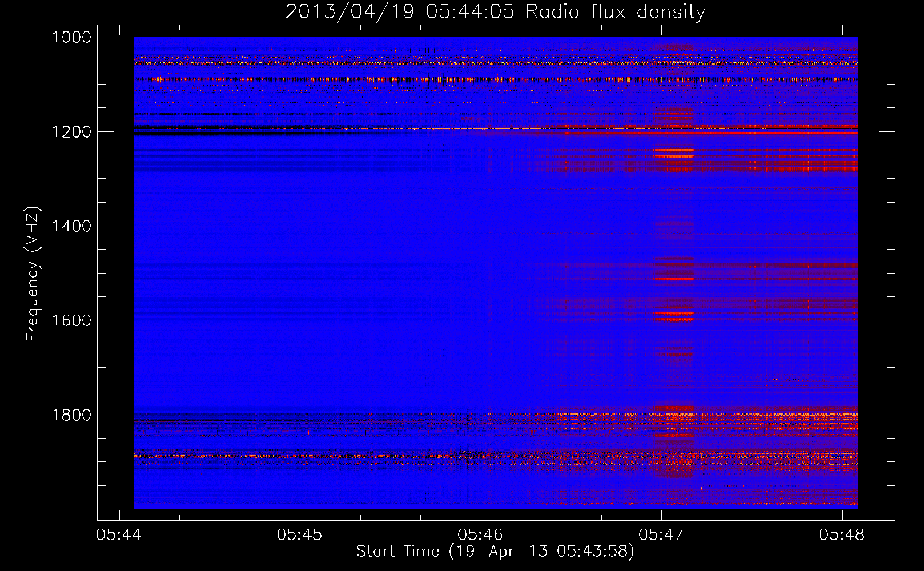Click the '1000' frequency axis label
Viewport: 924px width, 571px height.
click(71, 37)
